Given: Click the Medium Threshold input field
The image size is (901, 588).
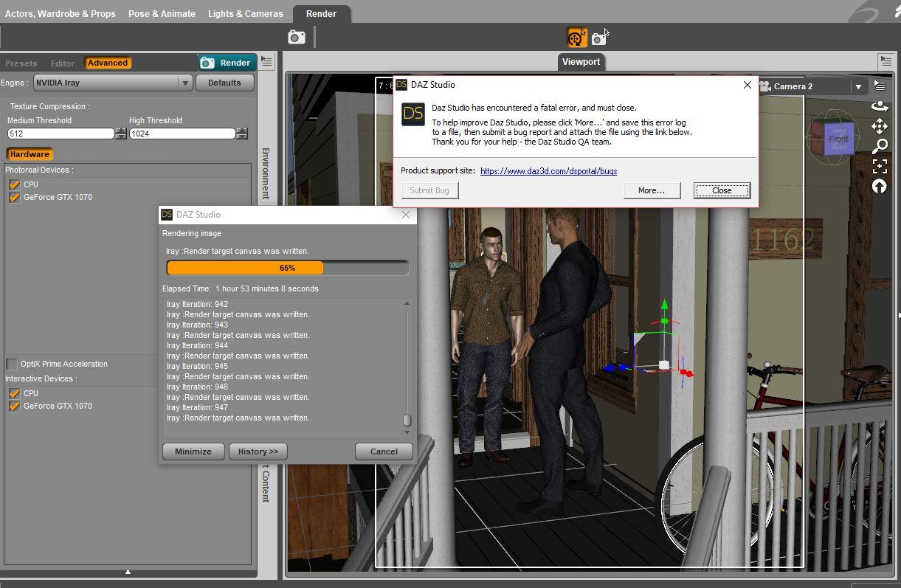Looking at the screenshot, I should click(x=61, y=134).
